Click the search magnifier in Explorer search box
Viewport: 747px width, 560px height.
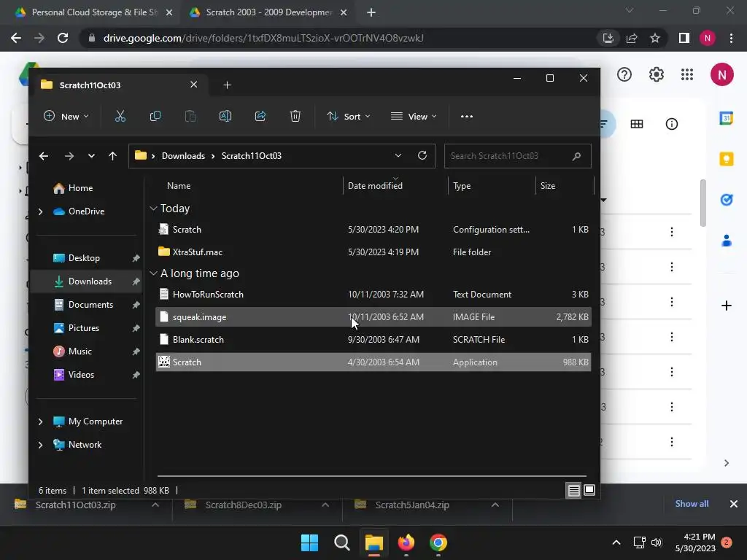[x=576, y=156]
